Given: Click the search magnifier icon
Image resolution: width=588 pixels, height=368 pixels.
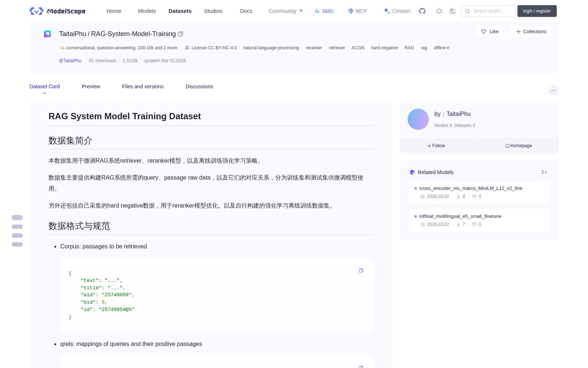Looking at the screenshot, I should (x=467, y=11).
